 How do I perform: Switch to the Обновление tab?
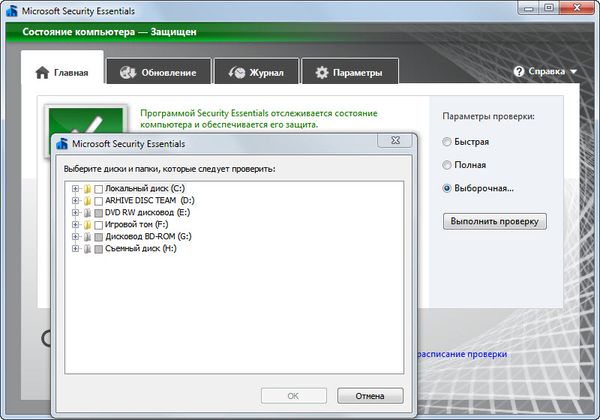click(x=158, y=72)
